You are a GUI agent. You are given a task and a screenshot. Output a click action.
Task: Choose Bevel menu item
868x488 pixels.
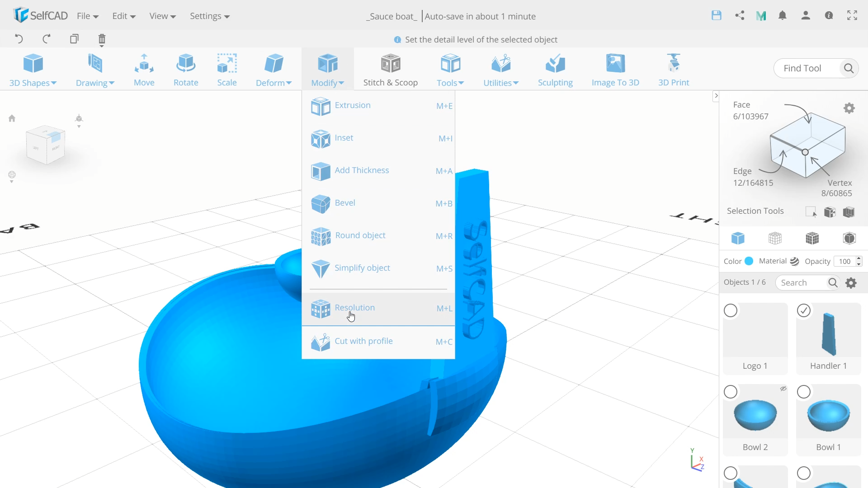pos(378,204)
